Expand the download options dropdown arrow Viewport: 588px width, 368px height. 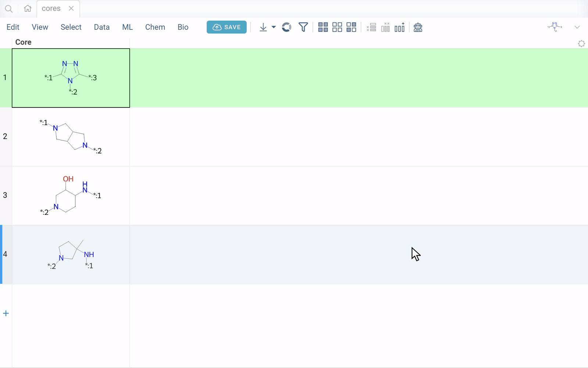coord(274,27)
